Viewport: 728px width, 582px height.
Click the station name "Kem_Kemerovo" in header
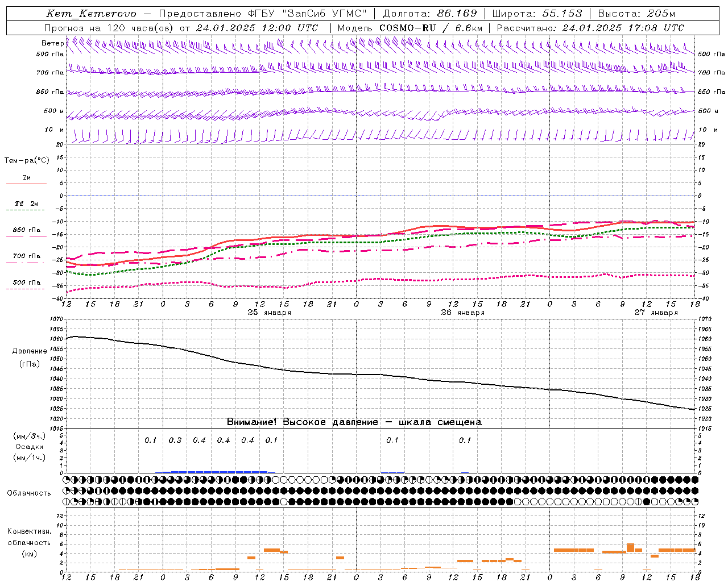[x=91, y=14]
